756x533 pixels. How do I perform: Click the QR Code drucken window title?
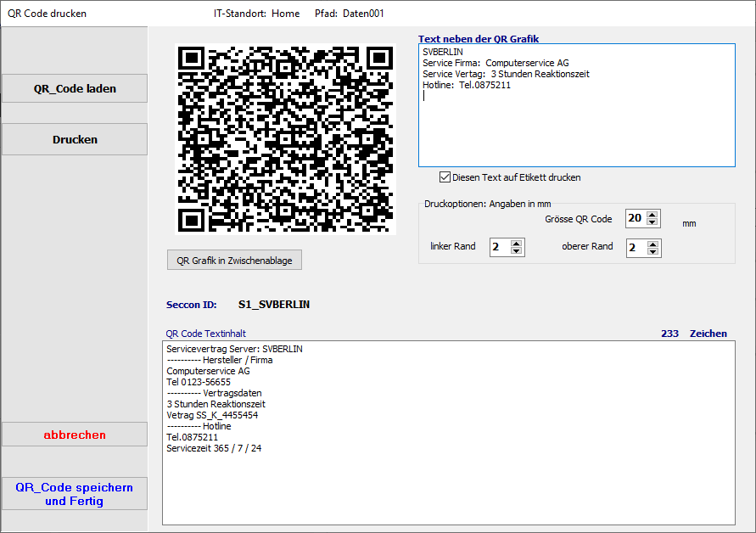click(x=48, y=14)
